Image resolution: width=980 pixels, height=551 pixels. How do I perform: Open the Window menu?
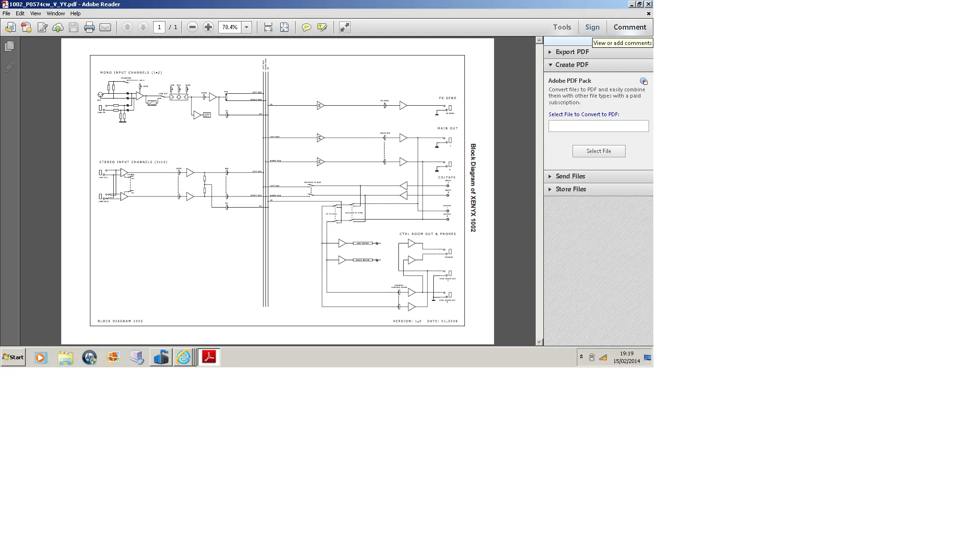(55, 13)
